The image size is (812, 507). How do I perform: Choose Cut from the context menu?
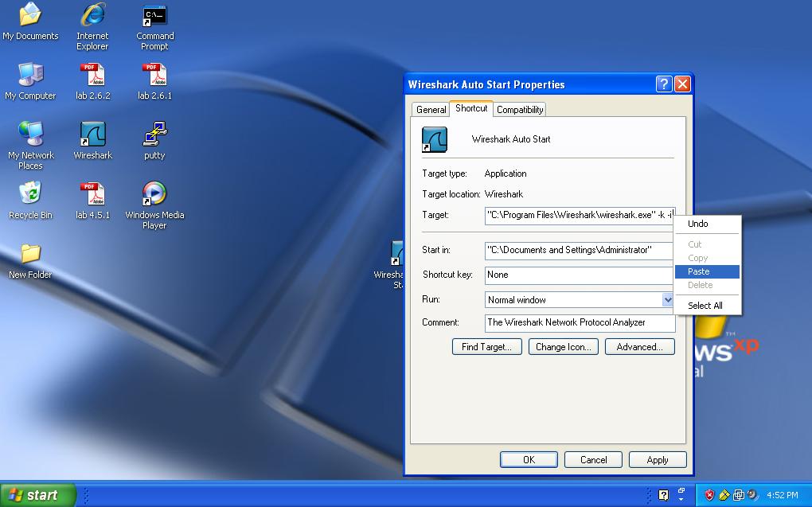coord(708,244)
